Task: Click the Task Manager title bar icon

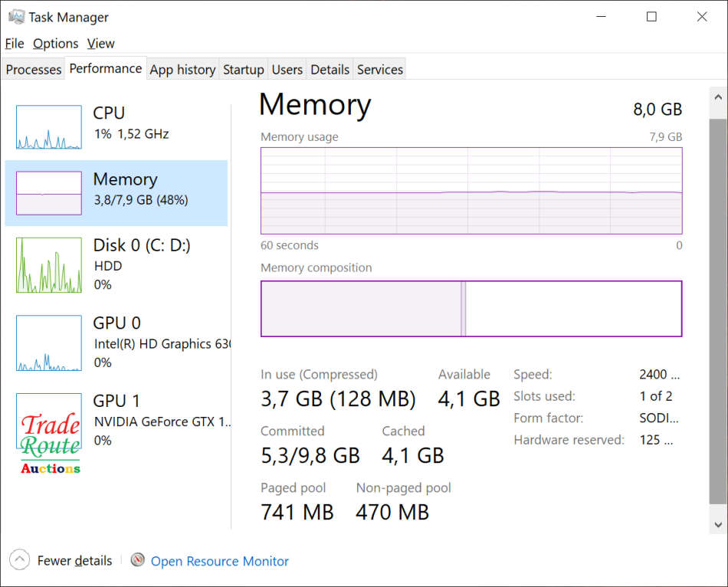Action: [15, 17]
